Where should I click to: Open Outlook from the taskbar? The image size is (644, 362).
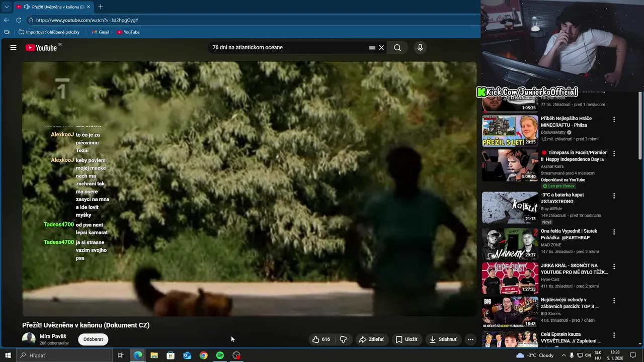pyautogui.click(x=187, y=355)
